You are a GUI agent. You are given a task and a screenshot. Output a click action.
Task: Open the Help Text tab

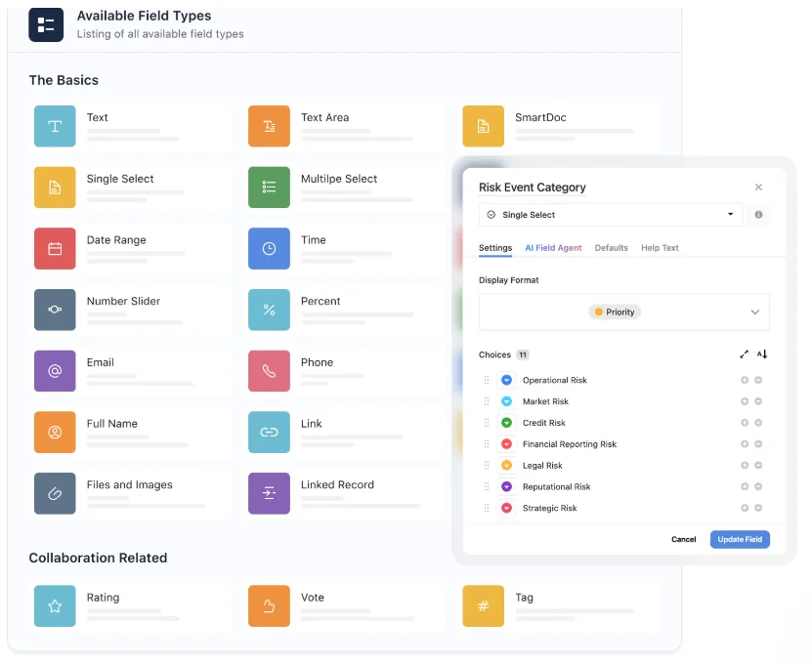click(x=660, y=248)
